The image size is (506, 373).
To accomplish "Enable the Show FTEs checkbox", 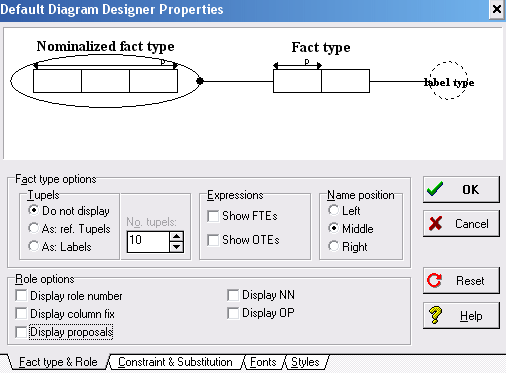I will click(x=213, y=216).
